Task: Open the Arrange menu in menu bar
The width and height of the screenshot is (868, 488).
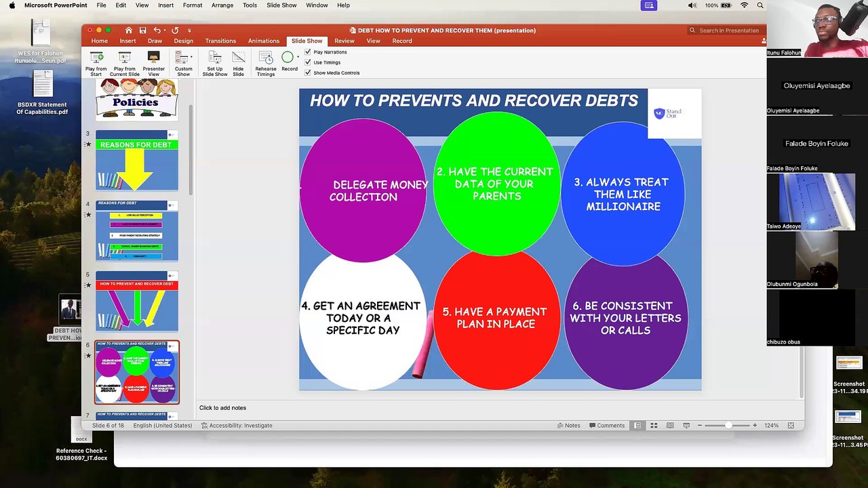Action: pyautogui.click(x=222, y=5)
